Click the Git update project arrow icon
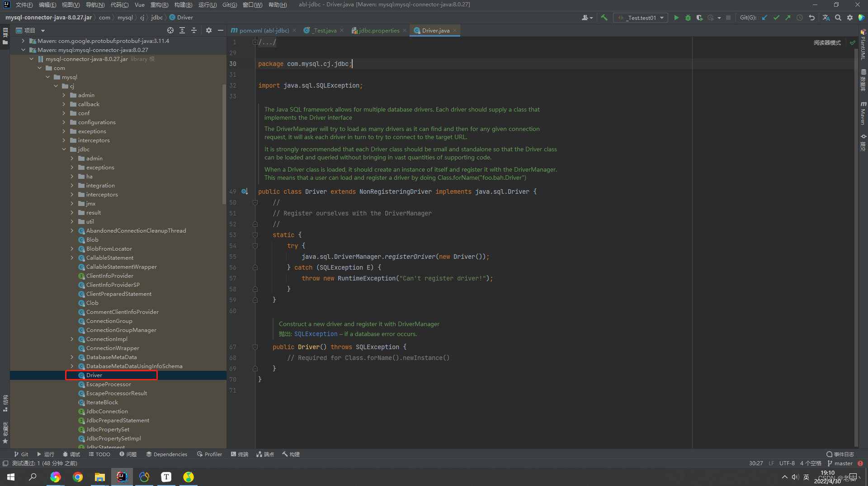This screenshot has width=868, height=486. coord(764,18)
